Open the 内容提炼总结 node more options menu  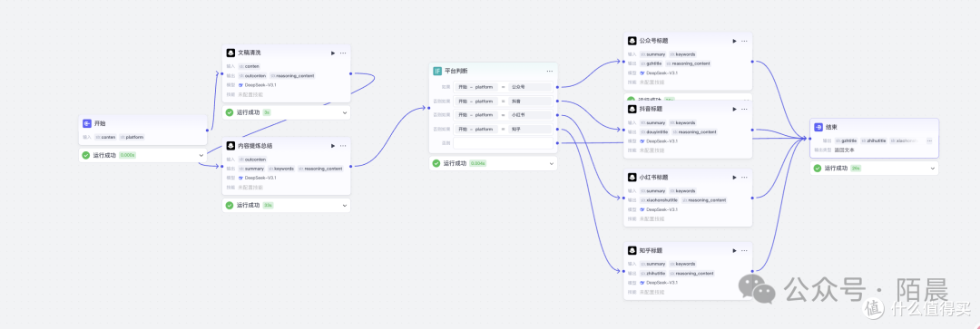pyautogui.click(x=343, y=145)
